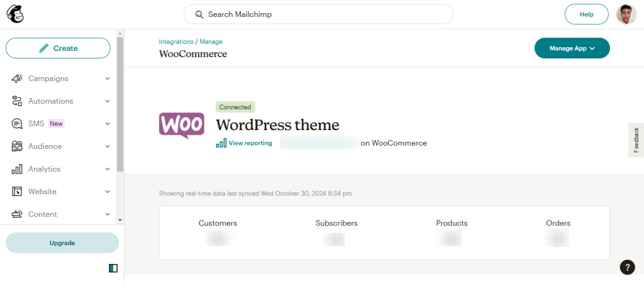Image resolution: width=644 pixels, height=296 pixels.
Task: Click the Upgrade button
Action: click(x=62, y=243)
